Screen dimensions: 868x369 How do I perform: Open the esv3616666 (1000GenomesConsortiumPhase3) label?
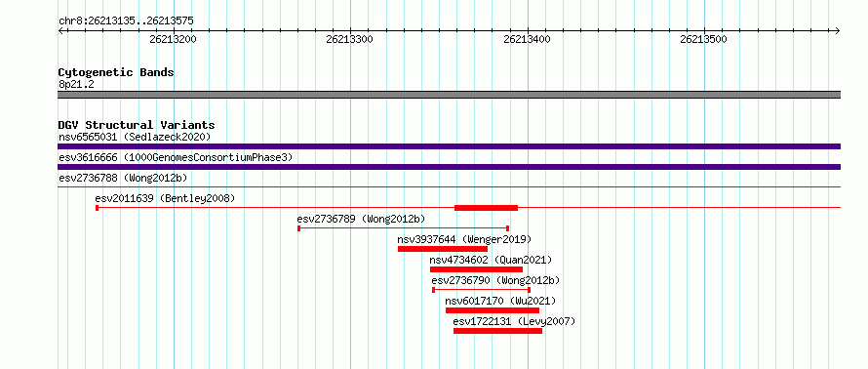(x=176, y=157)
